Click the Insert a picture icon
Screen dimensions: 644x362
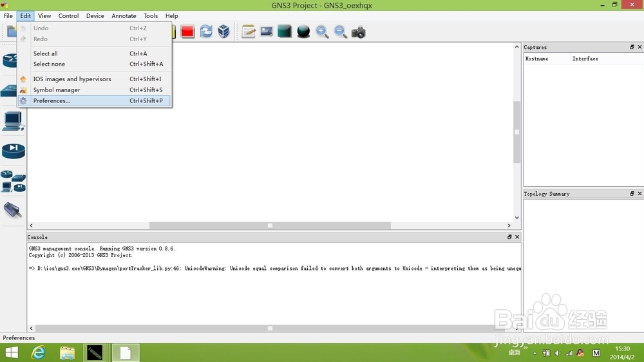click(266, 32)
